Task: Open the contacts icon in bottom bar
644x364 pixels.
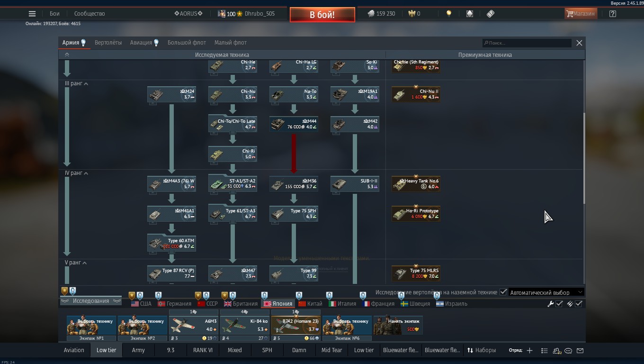Action: pyautogui.click(x=557, y=351)
